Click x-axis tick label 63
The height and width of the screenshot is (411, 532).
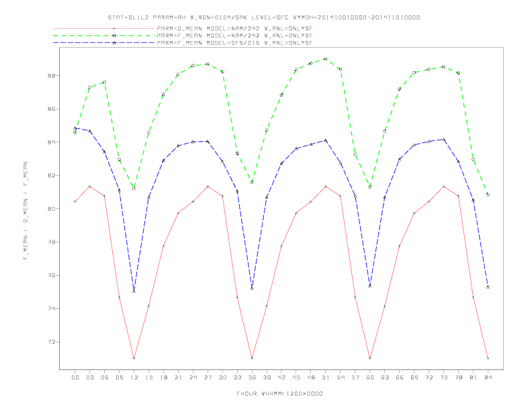[385, 377]
